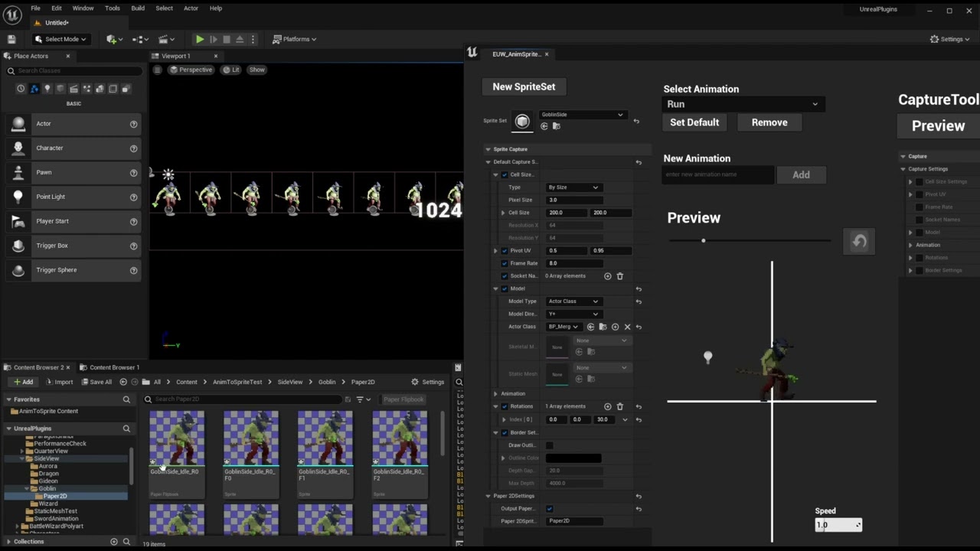
Task: Toggle the Pivot UV checkbox
Action: pyautogui.click(x=505, y=250)
